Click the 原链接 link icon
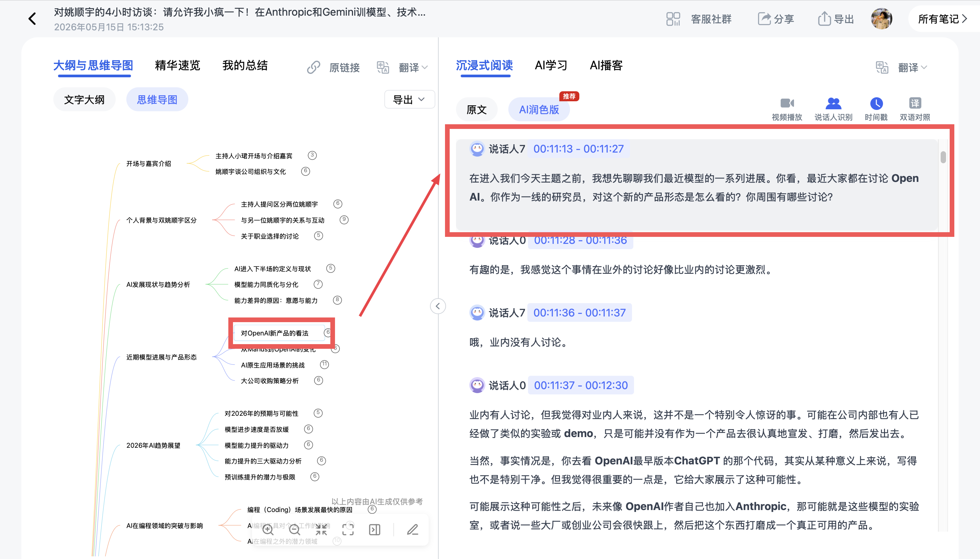Image resolution: width=980 pixels, height=559 pixels. 313,67
